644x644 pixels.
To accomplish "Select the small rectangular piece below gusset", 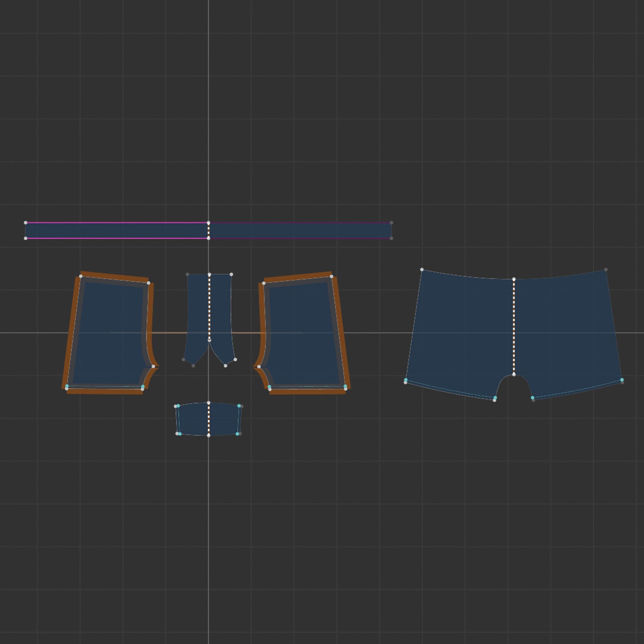I will point(208,419).
